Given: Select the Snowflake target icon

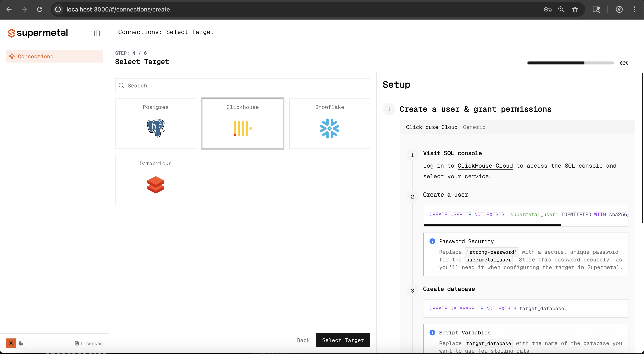Looking at the screenshot, I should click(329, 128).
